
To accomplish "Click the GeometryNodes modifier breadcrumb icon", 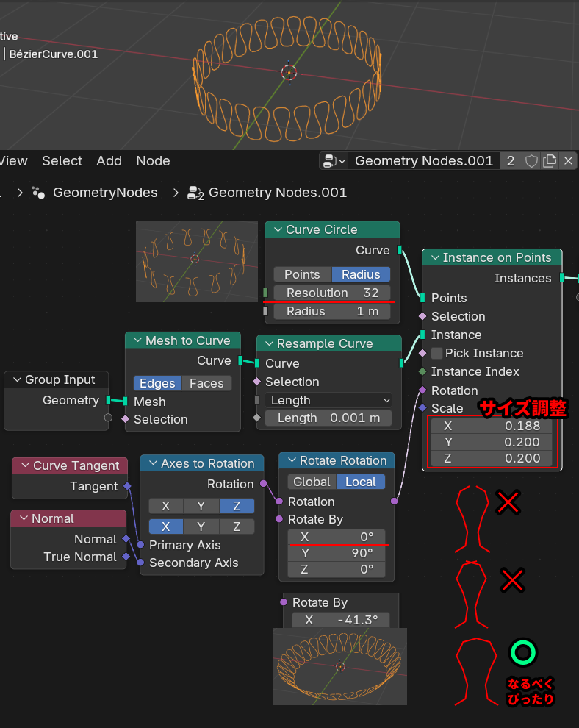I will click(x=39, y=193).
